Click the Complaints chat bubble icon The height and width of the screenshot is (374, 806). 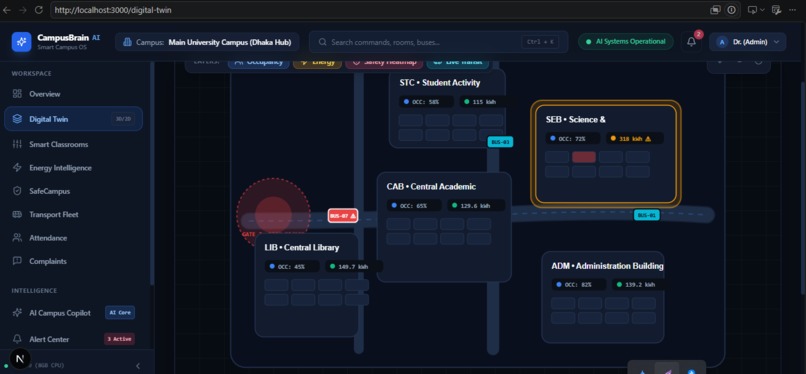pos(17,261)
